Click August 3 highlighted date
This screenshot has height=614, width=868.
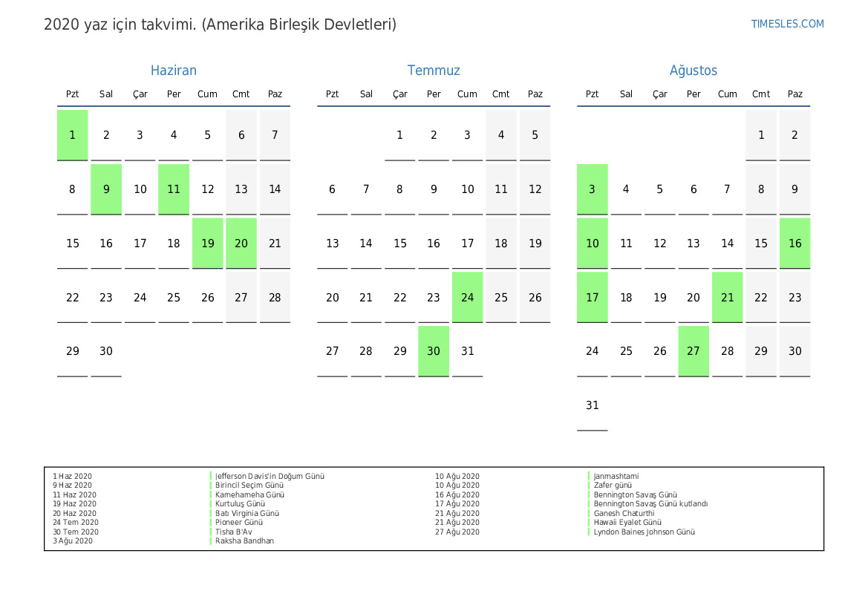593,189
